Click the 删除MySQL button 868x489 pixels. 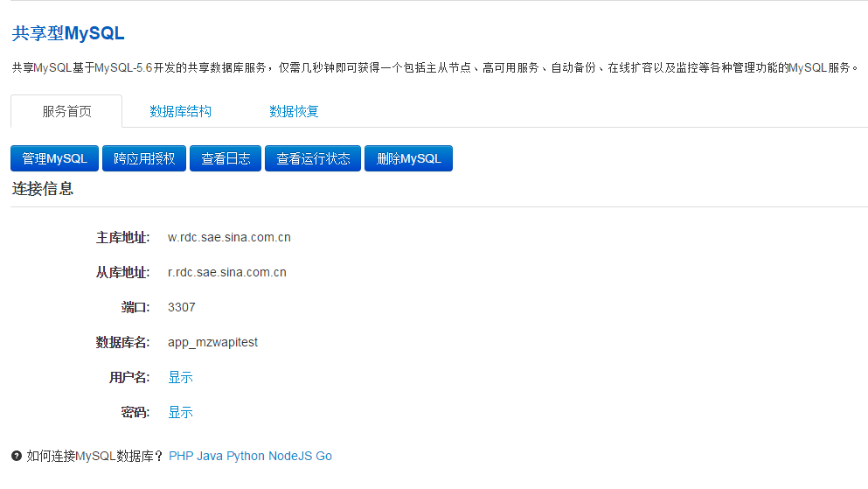click(x=408, y=158)
